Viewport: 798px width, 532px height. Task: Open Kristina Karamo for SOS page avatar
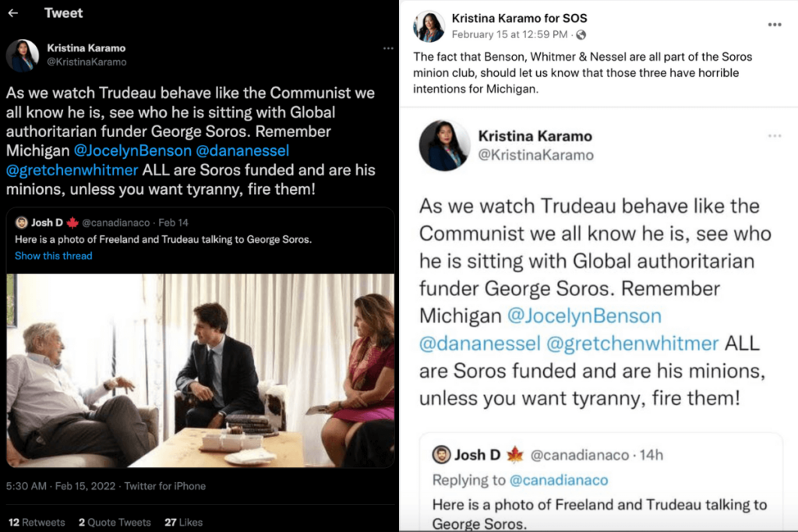coord(429,26)
